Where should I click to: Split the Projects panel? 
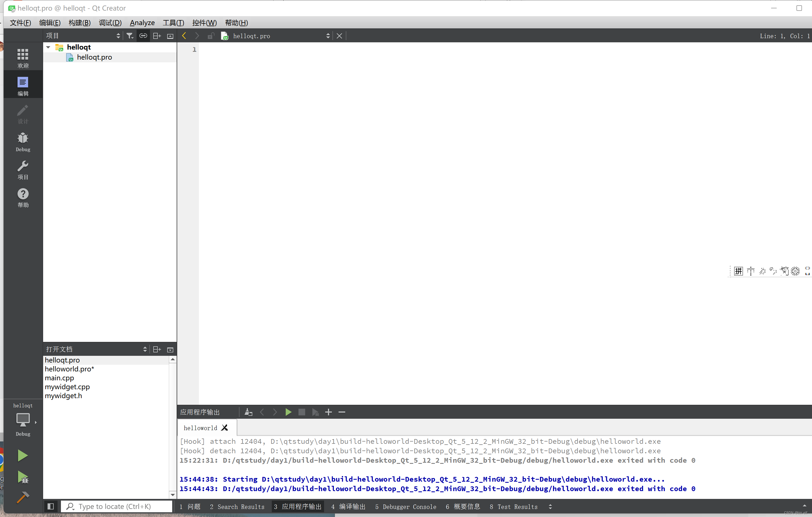click(157, 36)
